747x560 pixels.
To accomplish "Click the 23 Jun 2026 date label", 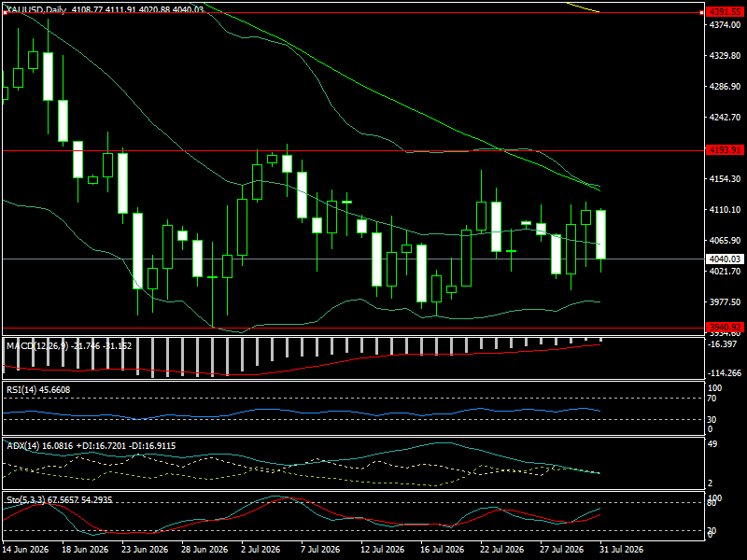I will pyautogui.click(x=145, y=550).
